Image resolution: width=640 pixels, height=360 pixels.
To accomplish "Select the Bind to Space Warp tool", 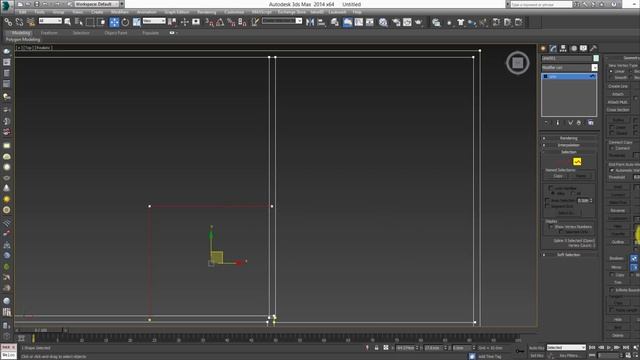I will click(31, 22).
